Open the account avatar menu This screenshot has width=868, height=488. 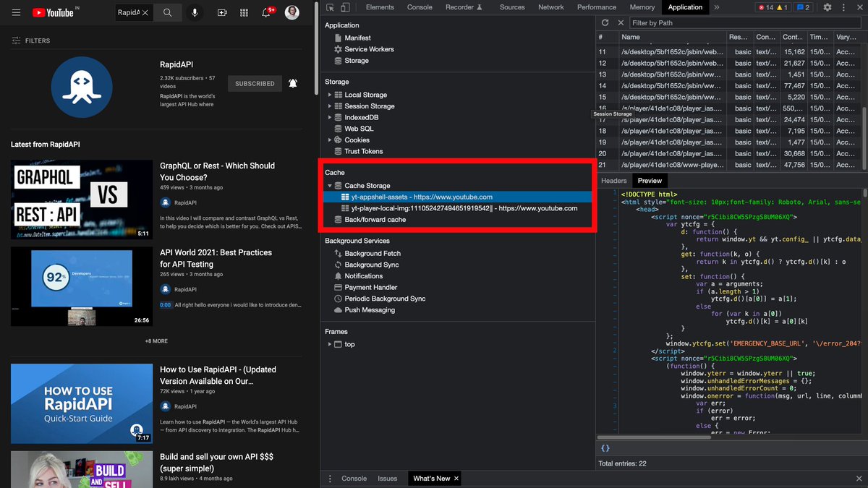click(292, 13)
